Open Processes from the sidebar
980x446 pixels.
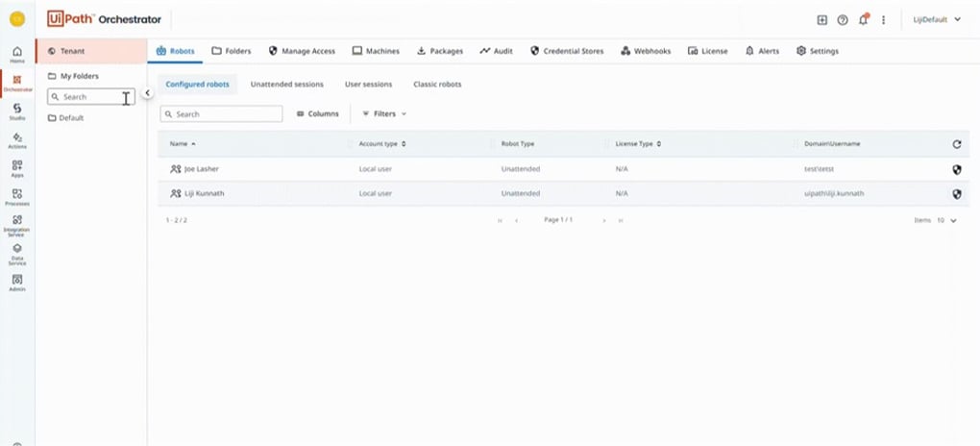click(x=17, y=198)
